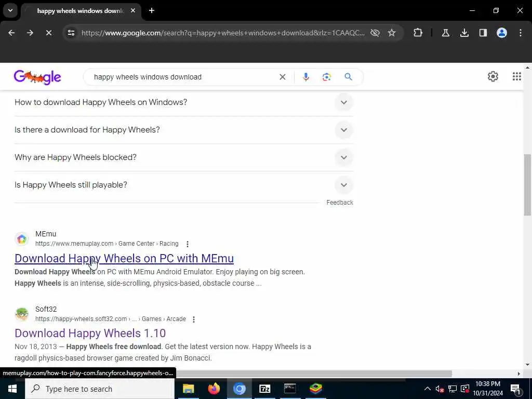Open File Explorer from taskbar
532x399 pixels.
(188, 389)
